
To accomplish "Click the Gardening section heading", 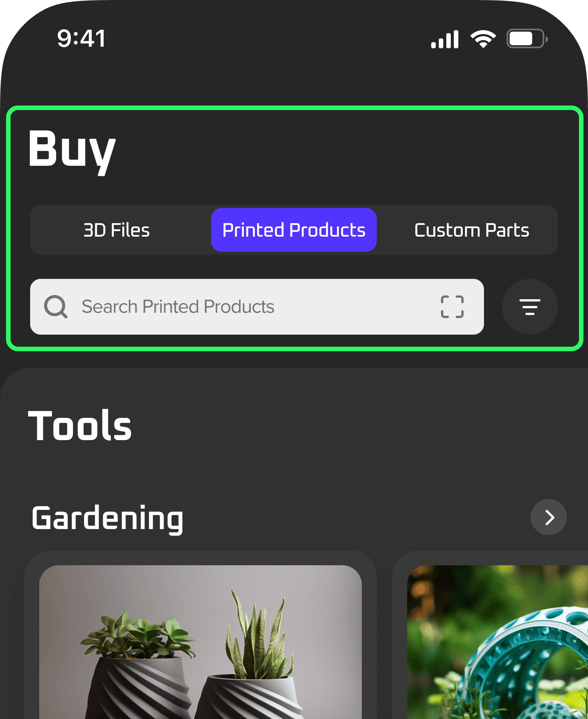I will [x=107, y=519].
